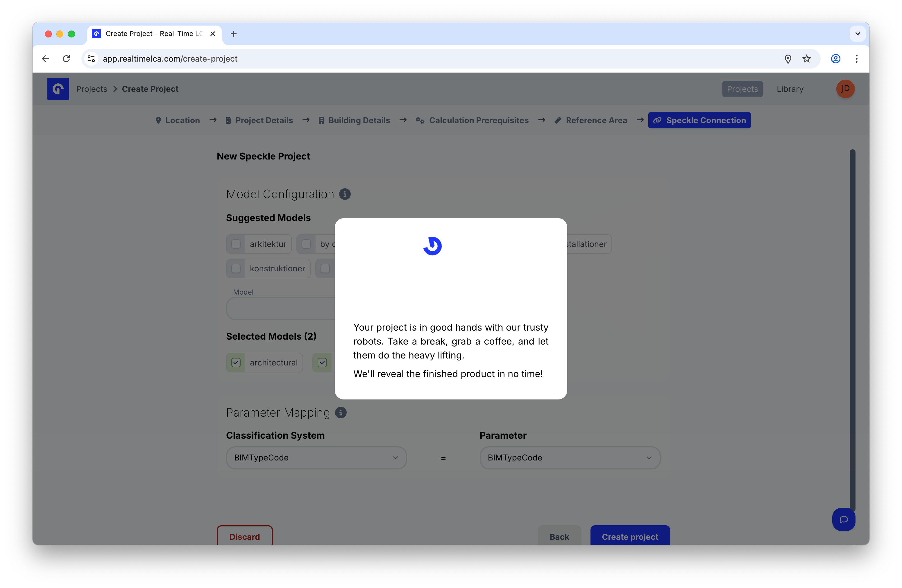Select the Speckle Connection step

tap(699, 120)
